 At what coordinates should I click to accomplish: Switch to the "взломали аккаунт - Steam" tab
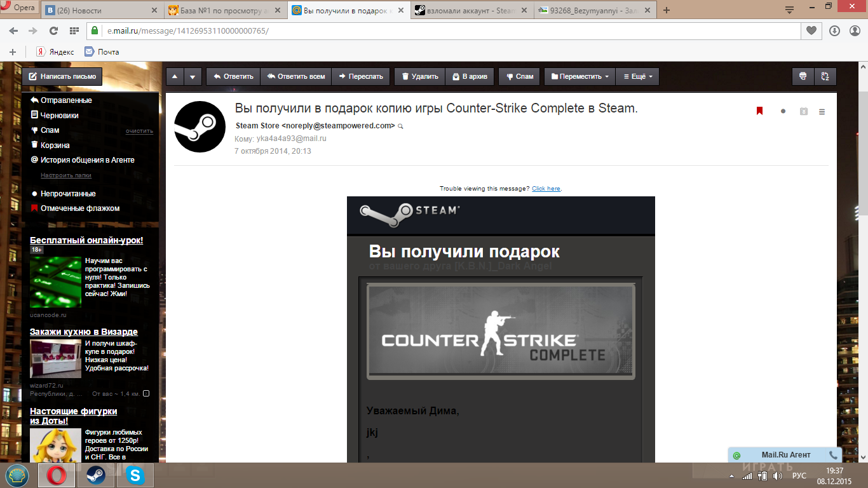coord(471,11)
